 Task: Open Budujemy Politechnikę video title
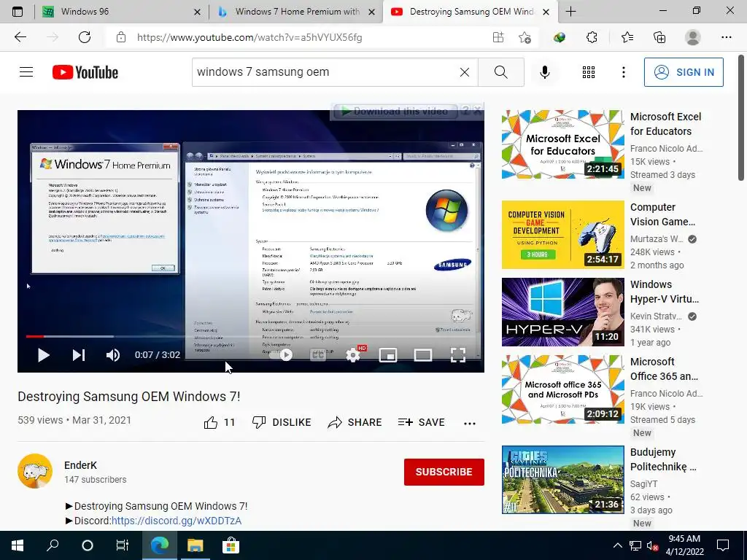point(663,459)
